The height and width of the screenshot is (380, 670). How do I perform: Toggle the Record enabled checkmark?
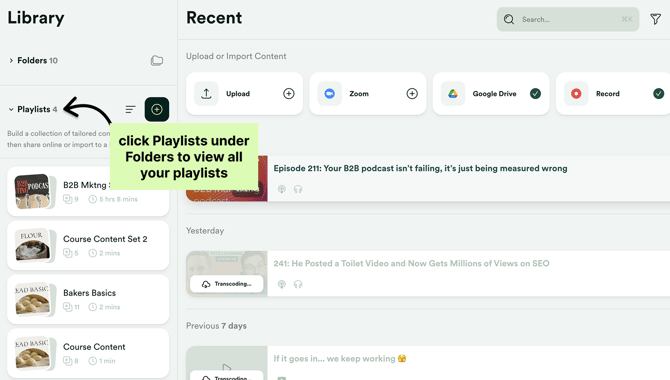pos(658,94)
